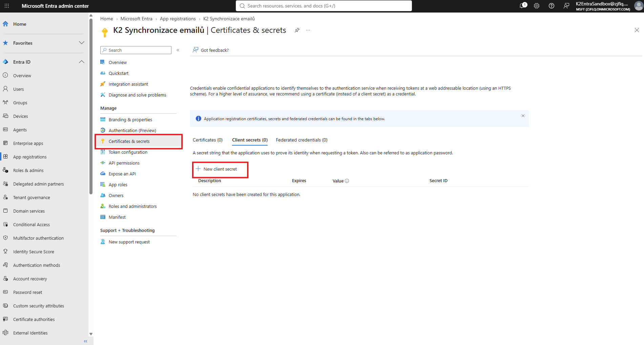Focus the app menu Search box
The height and width of the screenshot is (345, 644).
point(136,50)
